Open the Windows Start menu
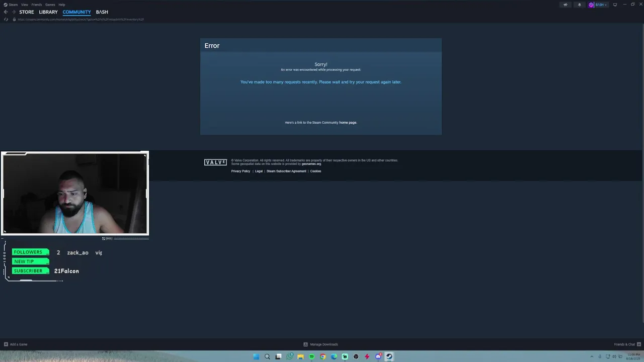 (256, 356)
